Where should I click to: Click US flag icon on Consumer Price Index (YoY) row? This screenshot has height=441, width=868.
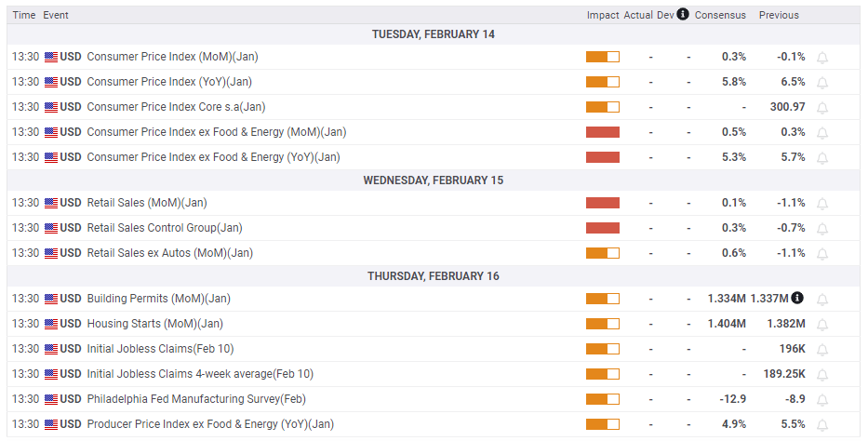coord(51,82)
